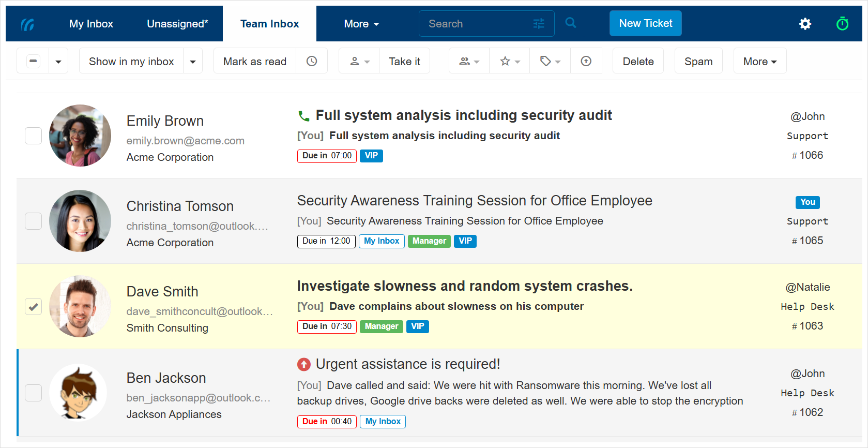The width and height of the screenshot is (868, 448).
Task: Click the settings gear icon
Action: coord(805,24)
